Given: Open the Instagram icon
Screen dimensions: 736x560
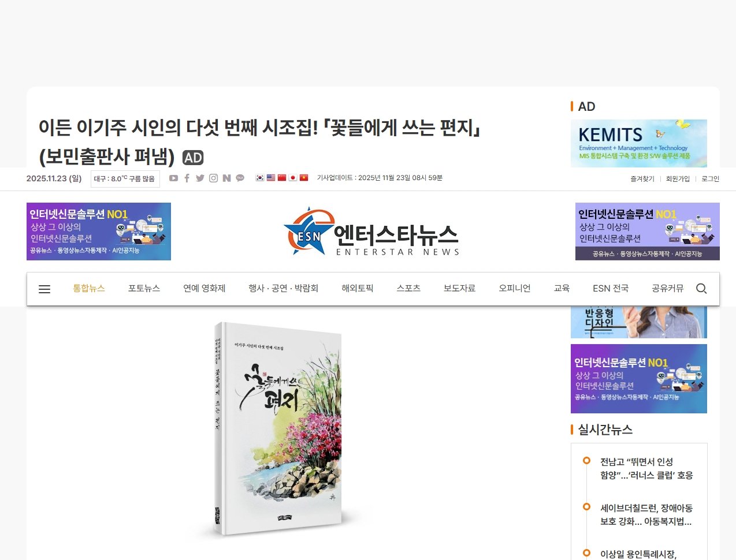Looking at the screenshot, I should pos(213,178).
